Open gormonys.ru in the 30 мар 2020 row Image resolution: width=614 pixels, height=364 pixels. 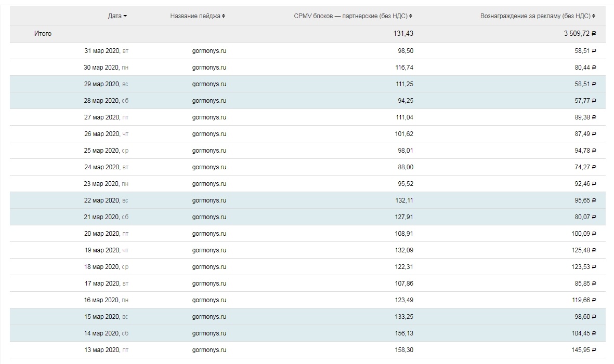(209, 68)
